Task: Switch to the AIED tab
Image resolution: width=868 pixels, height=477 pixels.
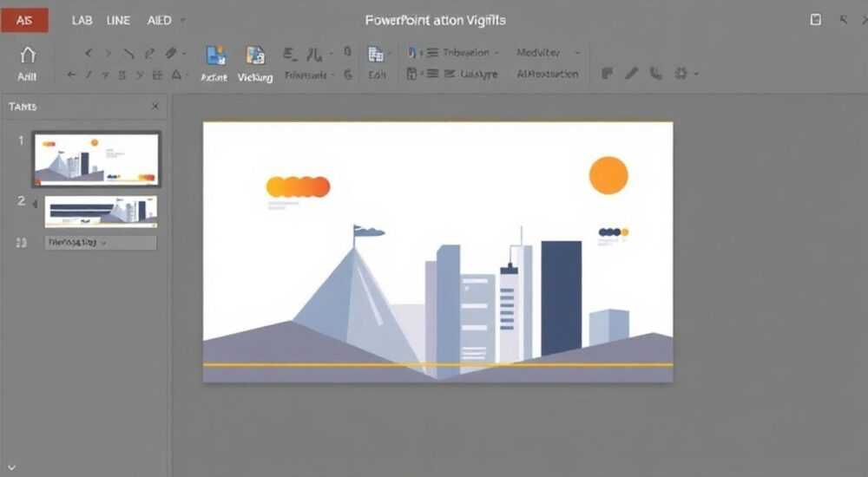Action: [x=160, y=21]
